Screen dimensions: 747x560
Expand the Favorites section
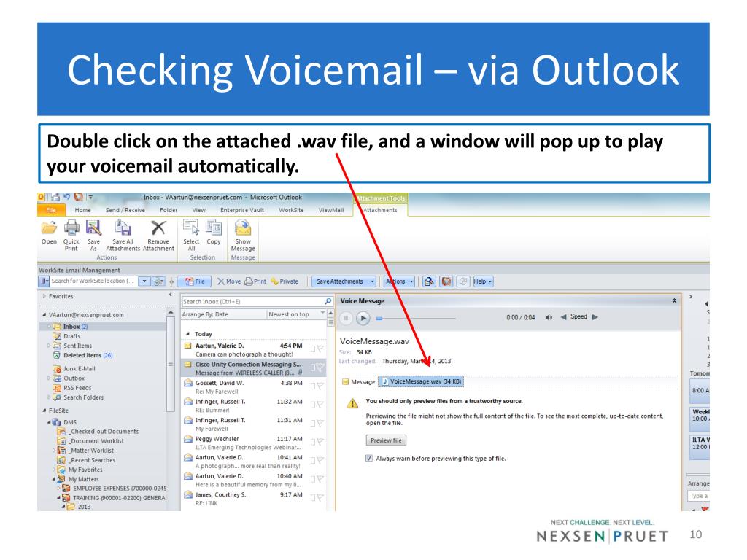click(x=44, y=296)
